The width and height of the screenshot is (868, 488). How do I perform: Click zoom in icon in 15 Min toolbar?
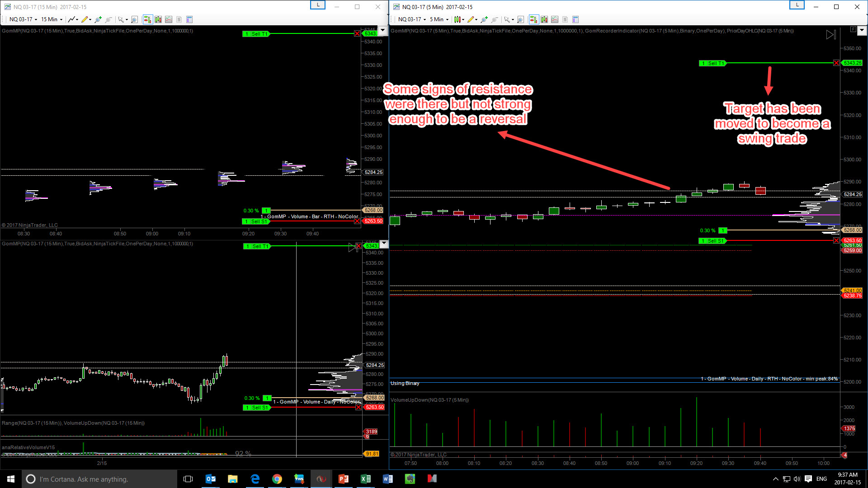pyautogui.click(x=98, y=19)
